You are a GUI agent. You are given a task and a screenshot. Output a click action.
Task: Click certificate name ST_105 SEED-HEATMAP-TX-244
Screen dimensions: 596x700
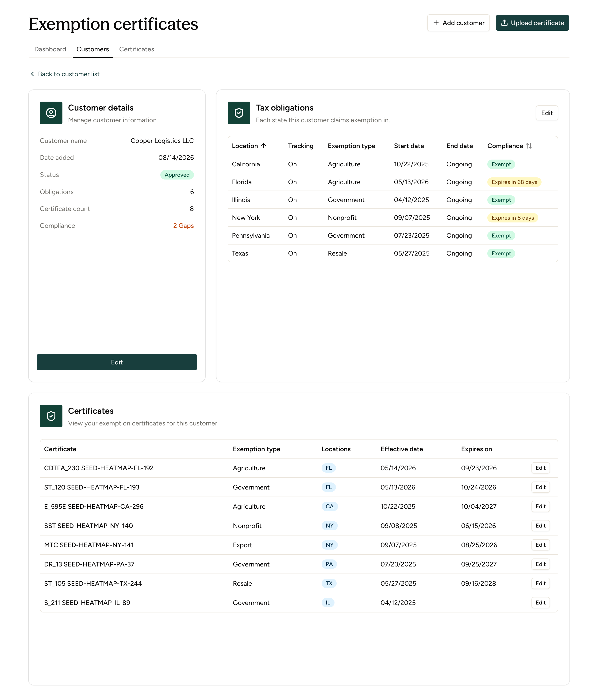click(93, 584)
